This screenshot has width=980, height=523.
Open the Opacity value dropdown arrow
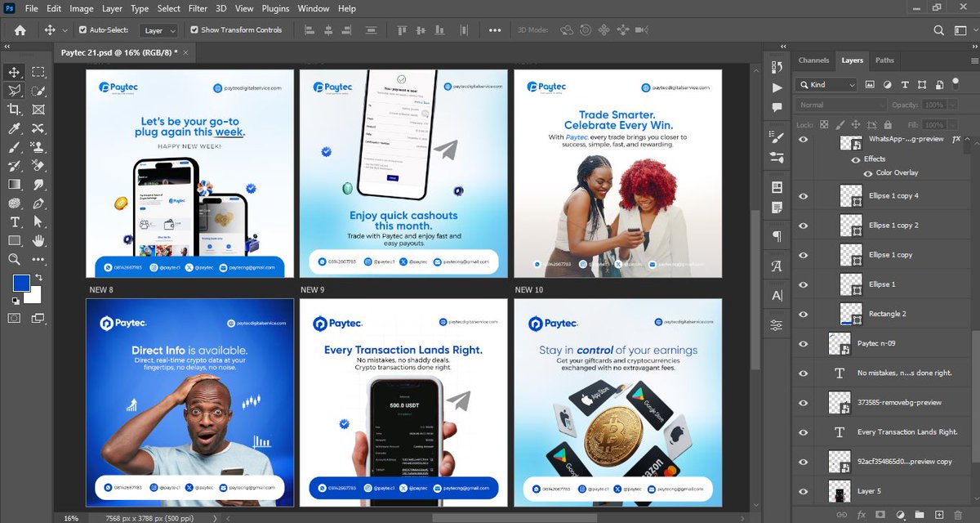click(951, 105)
